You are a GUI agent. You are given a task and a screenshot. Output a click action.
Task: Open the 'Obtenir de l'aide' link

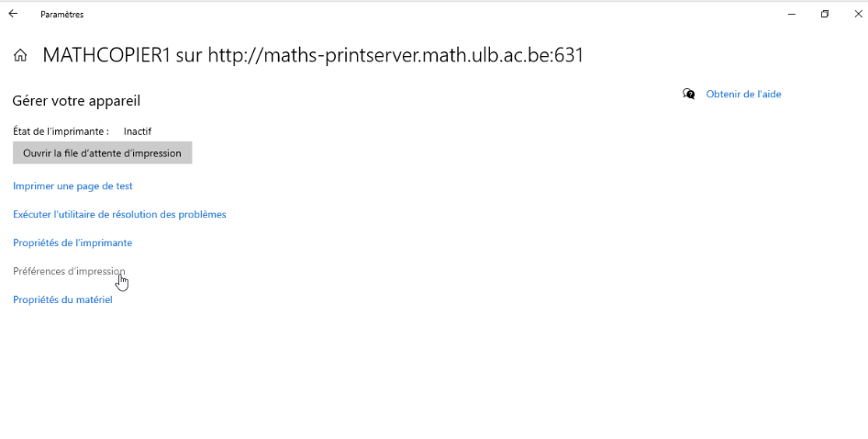coord(743,95)
